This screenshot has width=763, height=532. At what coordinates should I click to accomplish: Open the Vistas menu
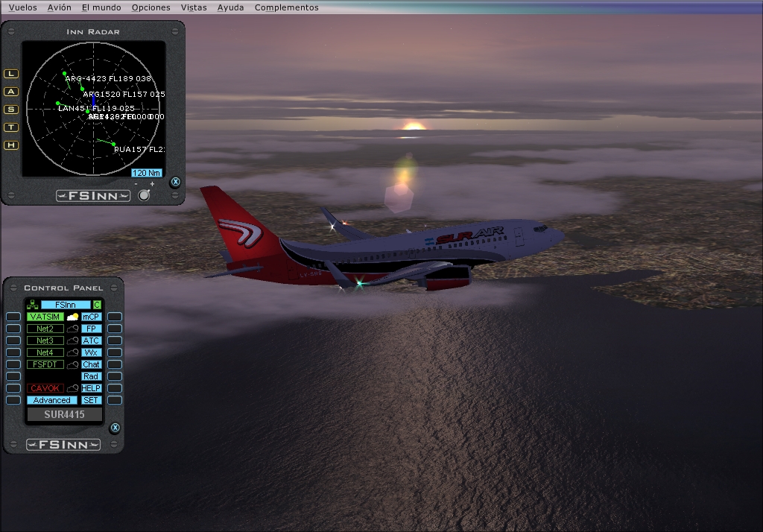[194, 7]
